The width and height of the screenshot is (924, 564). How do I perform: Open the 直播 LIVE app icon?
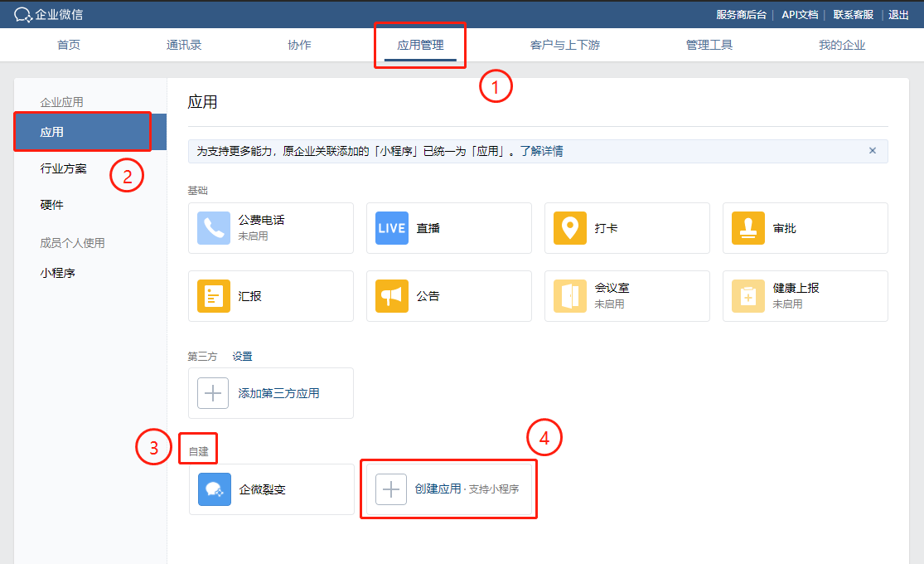(x=392, y=228)
